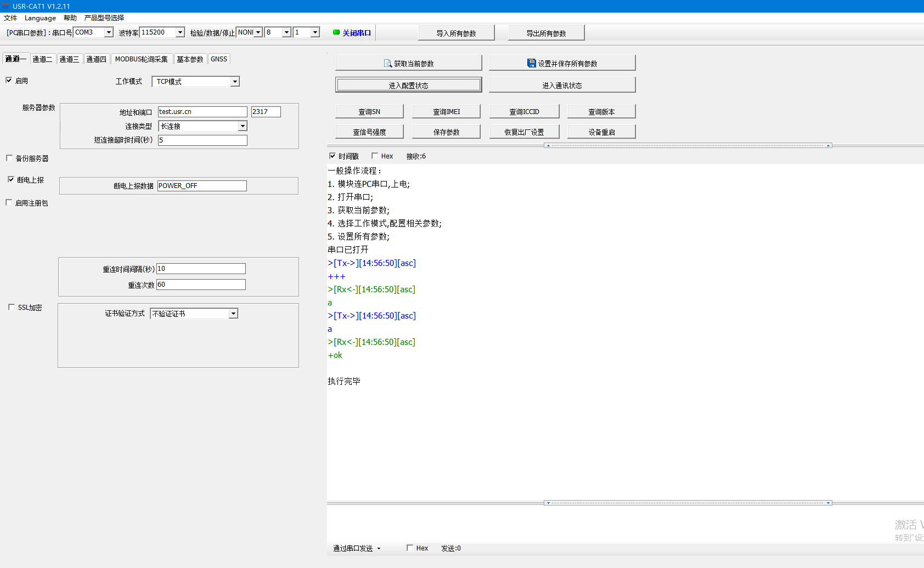
Task: Click the green serial port status indicator
Action: [x=336, y=32]
